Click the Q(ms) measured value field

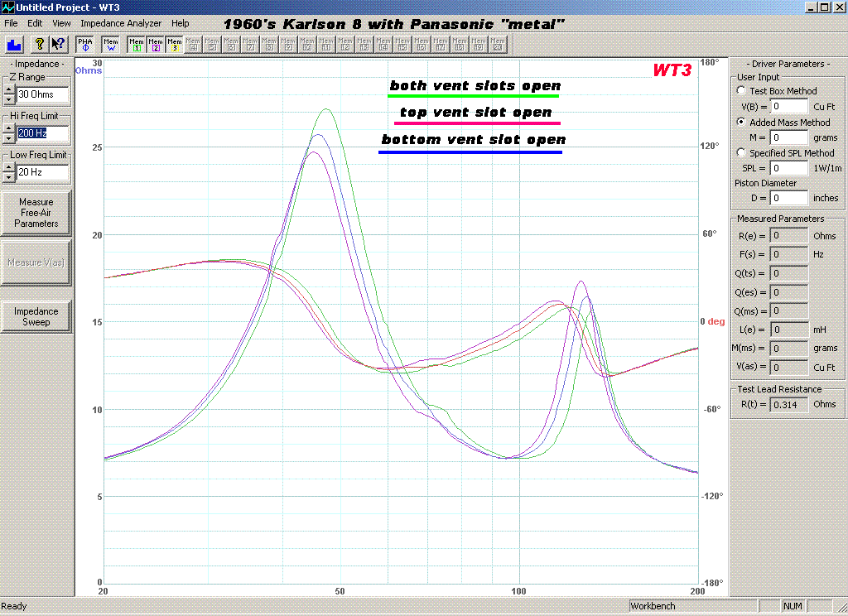[789, 311]
